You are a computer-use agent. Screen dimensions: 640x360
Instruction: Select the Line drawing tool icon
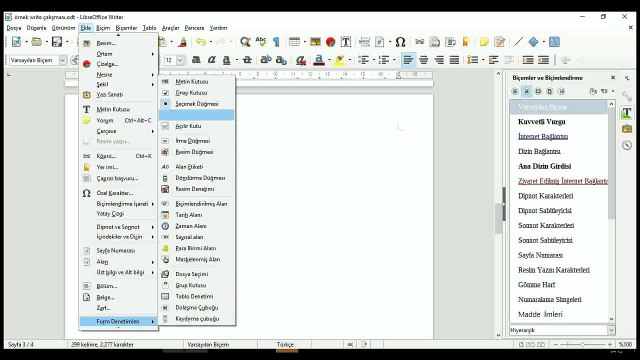click(518, 42)
